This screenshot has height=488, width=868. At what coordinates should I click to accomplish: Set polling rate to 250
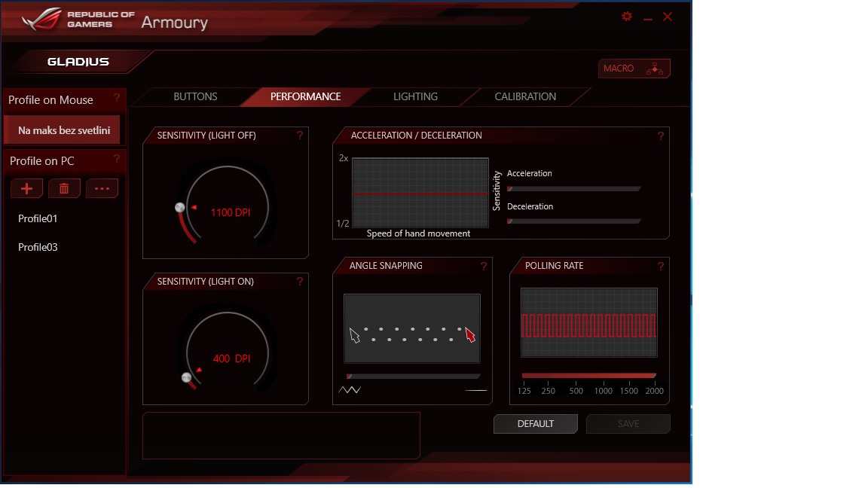(548, 391)
